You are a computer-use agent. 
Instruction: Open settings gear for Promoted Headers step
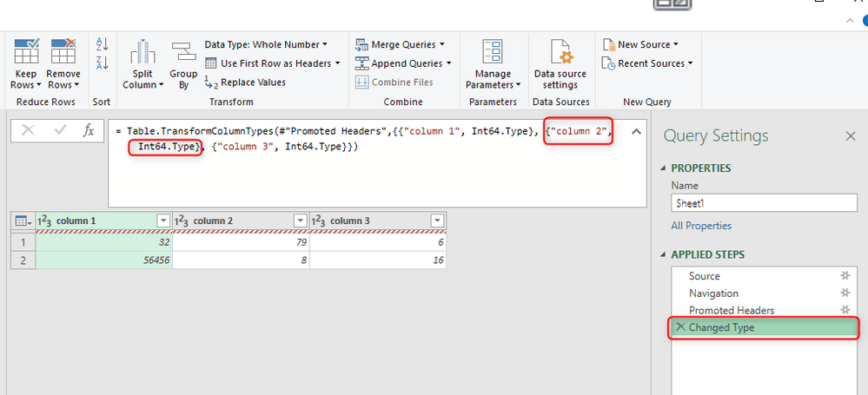845,311
